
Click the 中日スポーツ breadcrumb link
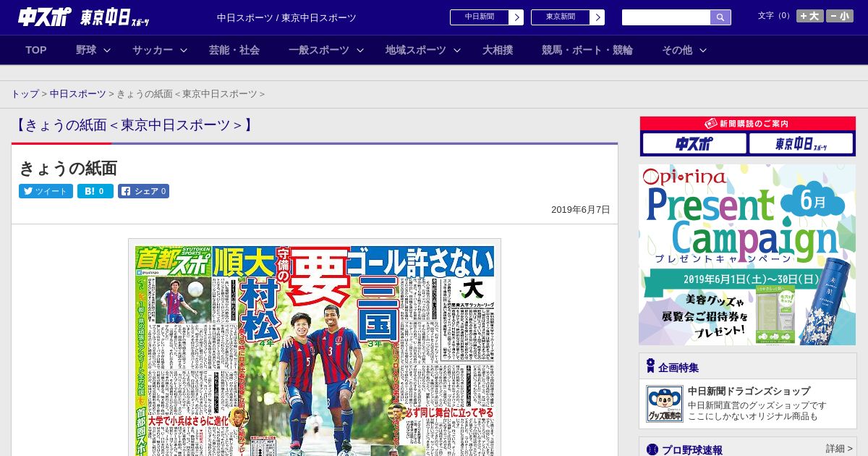coord(78,94)
